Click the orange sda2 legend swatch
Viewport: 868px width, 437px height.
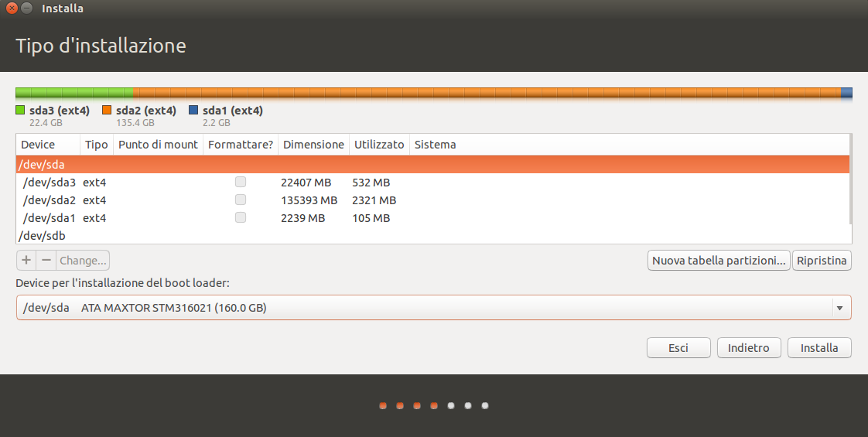[107, 110]
